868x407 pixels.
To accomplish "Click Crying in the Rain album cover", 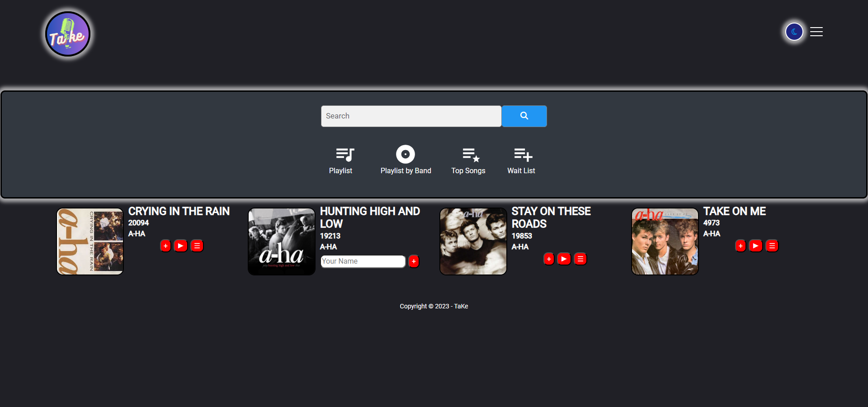I will pyautogui.click(x=90, y=241).
